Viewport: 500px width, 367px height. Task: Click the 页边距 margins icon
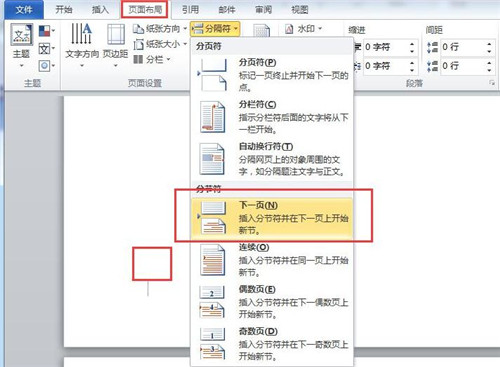coord(116,35)
